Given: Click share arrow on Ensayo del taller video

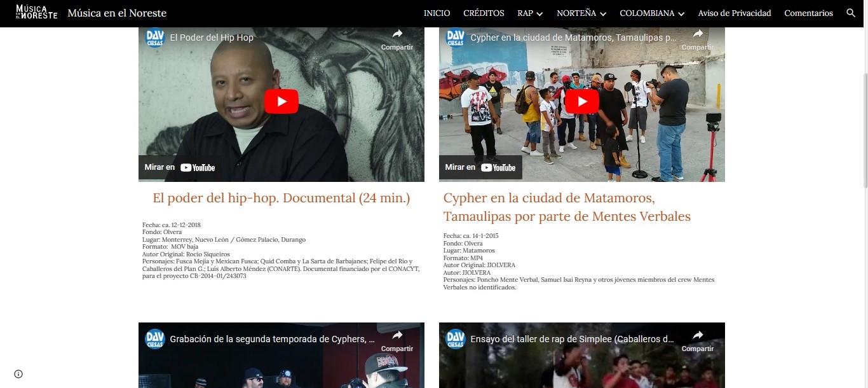Looking at the screenshot, I should point(698,336).
